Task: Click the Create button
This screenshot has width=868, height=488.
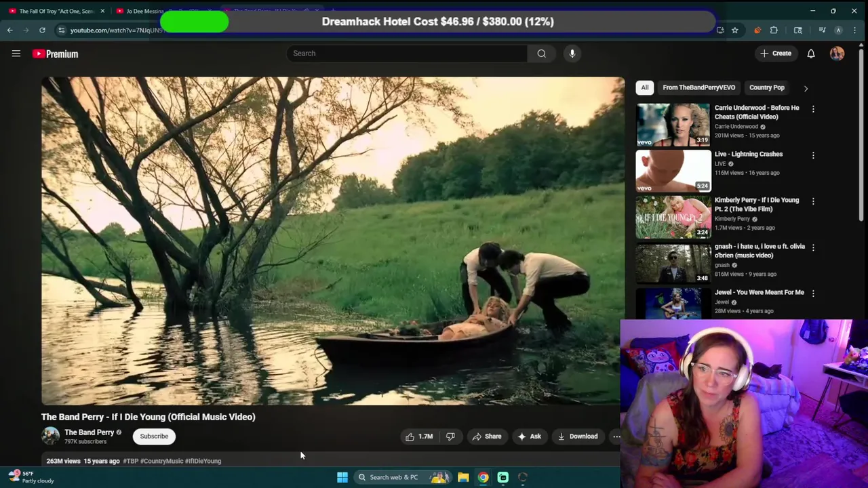Action: coord(776,54)
